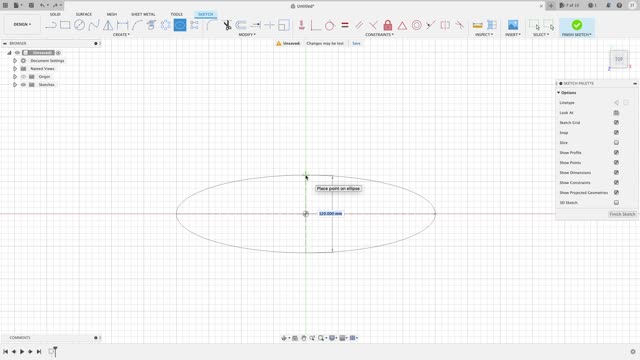Screen dimensions: 640x360
Task: Click the 120.000 mm dimension input
Action: [330, 213]
